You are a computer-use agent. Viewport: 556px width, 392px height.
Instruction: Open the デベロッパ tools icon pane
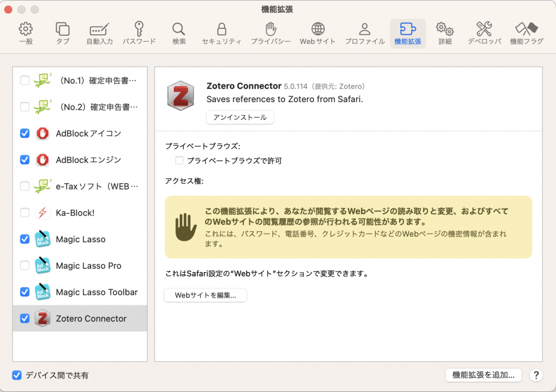(x=484, y=34)
